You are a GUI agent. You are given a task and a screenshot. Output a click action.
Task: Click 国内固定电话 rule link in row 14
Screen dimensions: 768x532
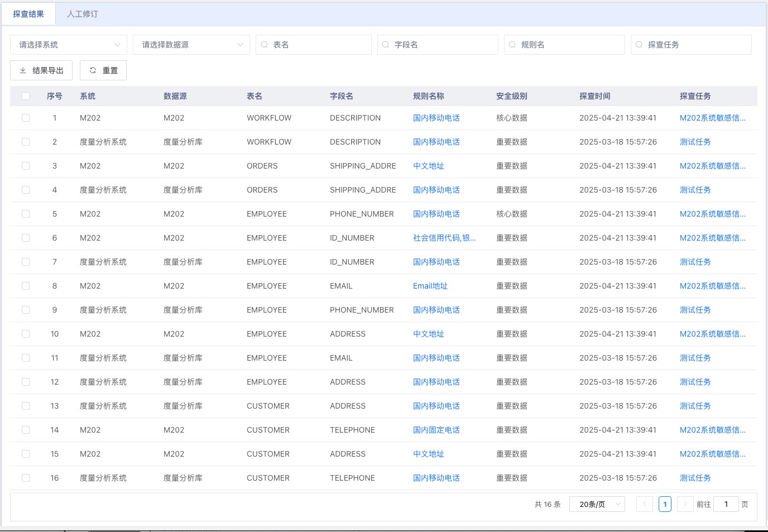click(x=436, y=430)
